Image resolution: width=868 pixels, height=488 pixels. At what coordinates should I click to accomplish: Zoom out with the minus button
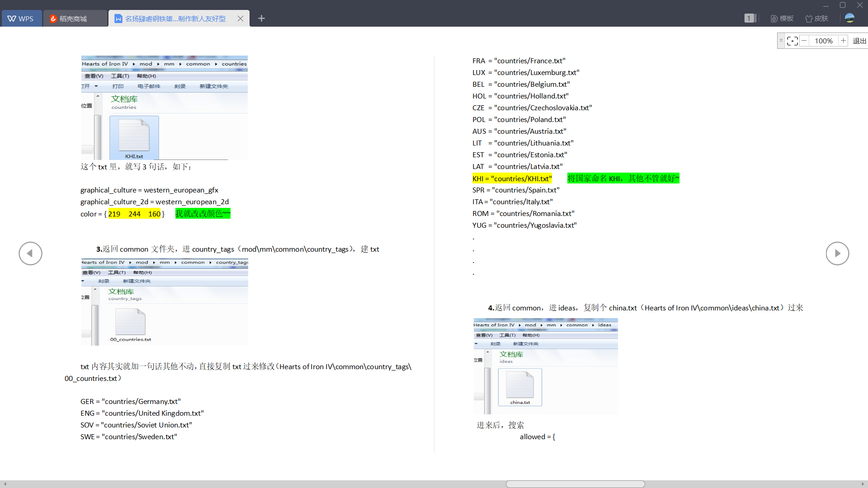click(804, 41)
